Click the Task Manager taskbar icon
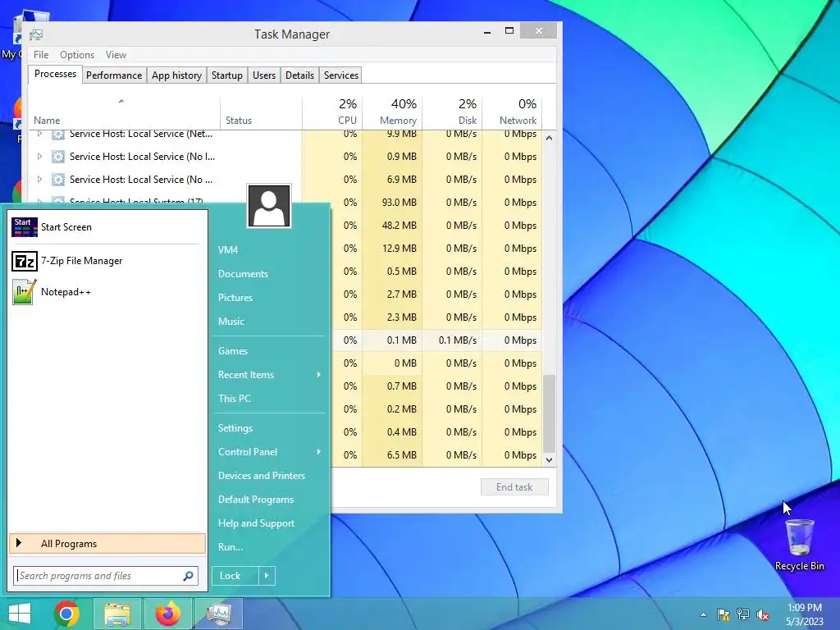This screenshot has height=630, width=840. [x=218, y=614]
